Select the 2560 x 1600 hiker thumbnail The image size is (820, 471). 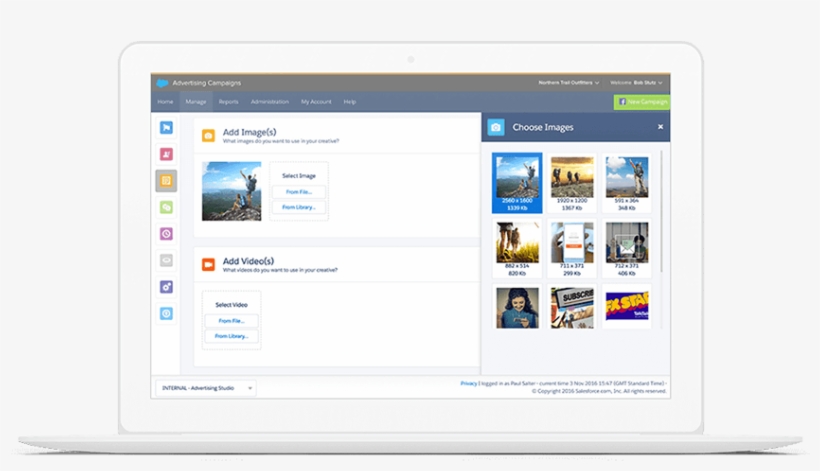[517, 183]
